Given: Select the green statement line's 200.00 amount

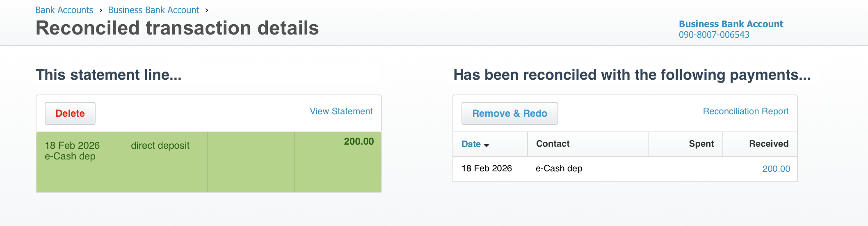Looking at the screenshot, I should (359, 142).
